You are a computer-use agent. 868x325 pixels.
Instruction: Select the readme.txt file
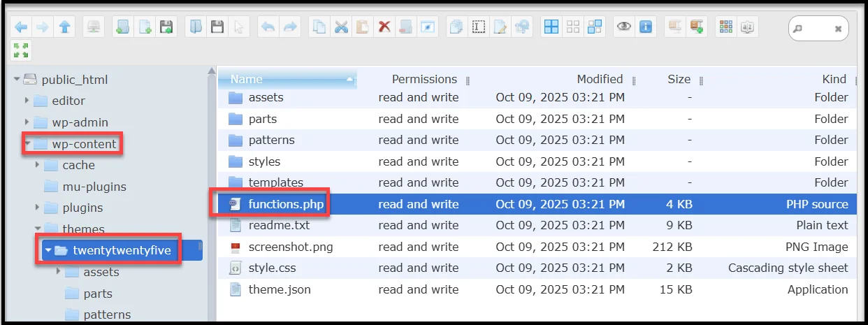pos(537,225)
